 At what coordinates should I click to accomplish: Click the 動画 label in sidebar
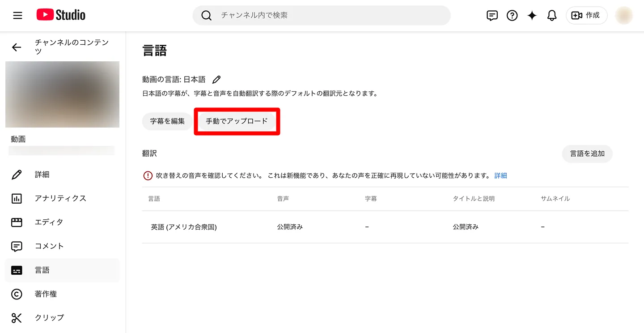(18, 139)
